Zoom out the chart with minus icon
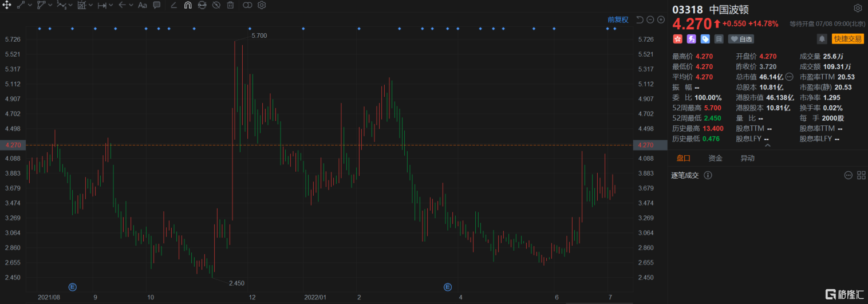 pyautogui.click(x=650, y=19)
